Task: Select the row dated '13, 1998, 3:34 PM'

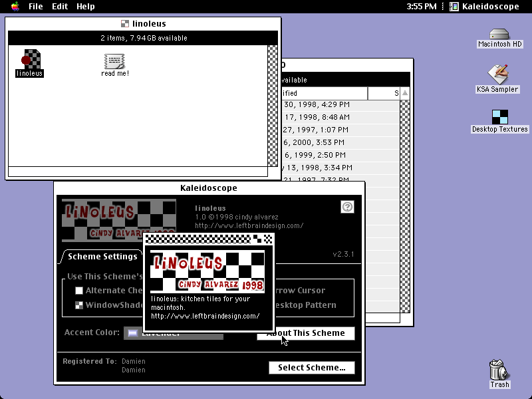Action: click(x=340, y=168)
